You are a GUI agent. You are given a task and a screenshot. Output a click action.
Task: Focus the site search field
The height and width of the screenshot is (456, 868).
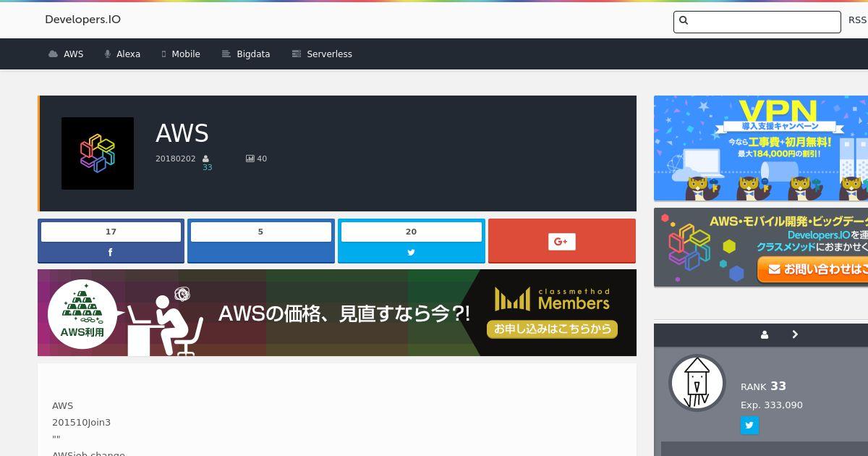(757, 22)
